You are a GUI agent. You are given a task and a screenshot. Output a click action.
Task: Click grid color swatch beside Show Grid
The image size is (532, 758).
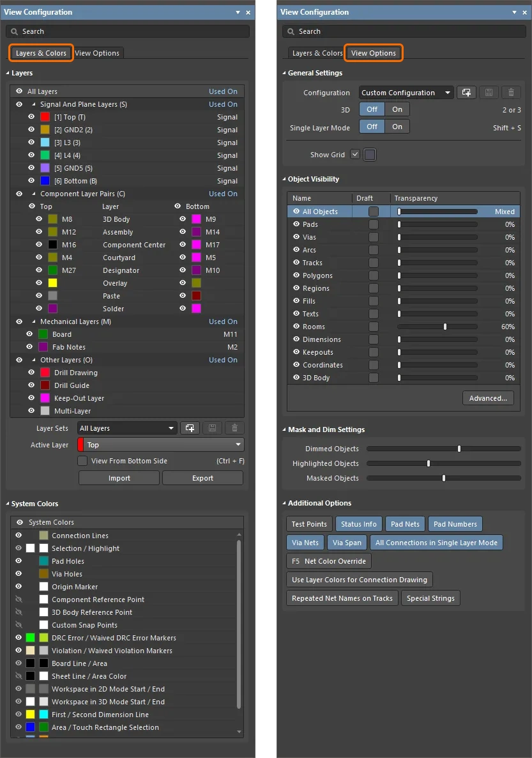(370, 155)
